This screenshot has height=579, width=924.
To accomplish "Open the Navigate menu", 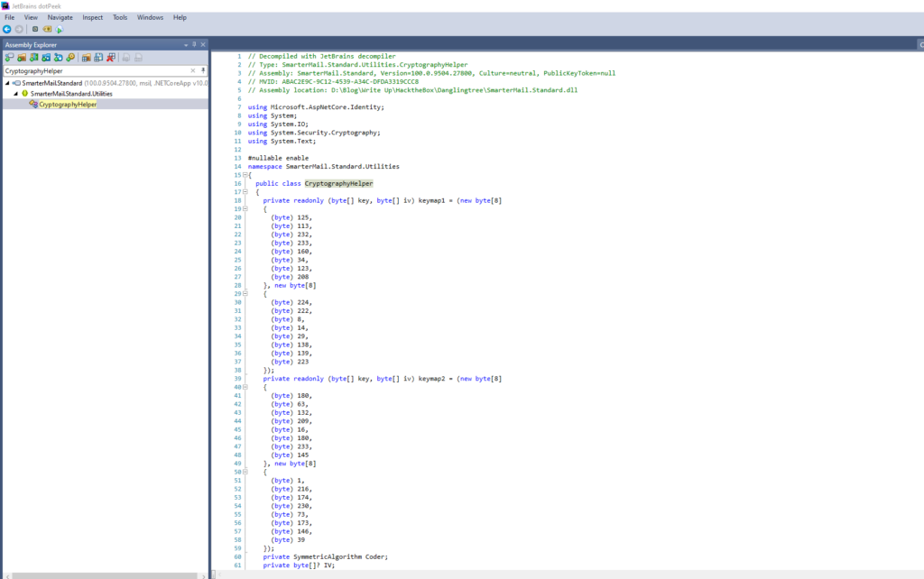I will tap(60, 18).
